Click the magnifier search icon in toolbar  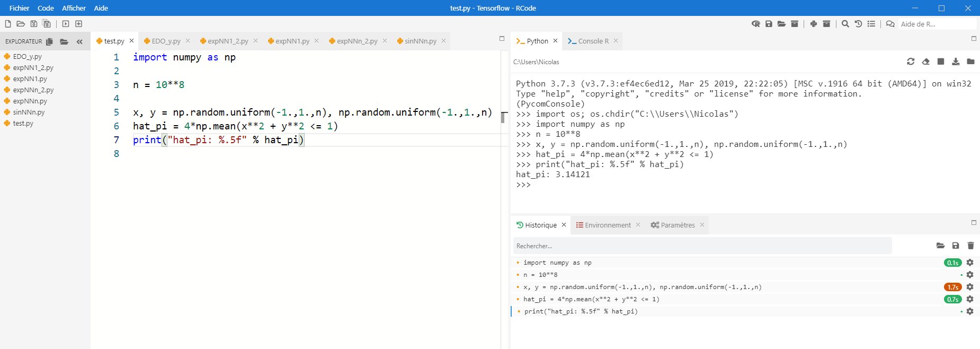tap(845, 24)
